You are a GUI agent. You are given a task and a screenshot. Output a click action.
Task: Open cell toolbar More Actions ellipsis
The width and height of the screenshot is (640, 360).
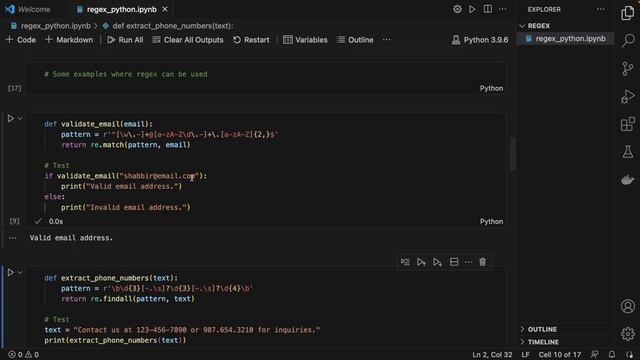click(x=468, y=262)
